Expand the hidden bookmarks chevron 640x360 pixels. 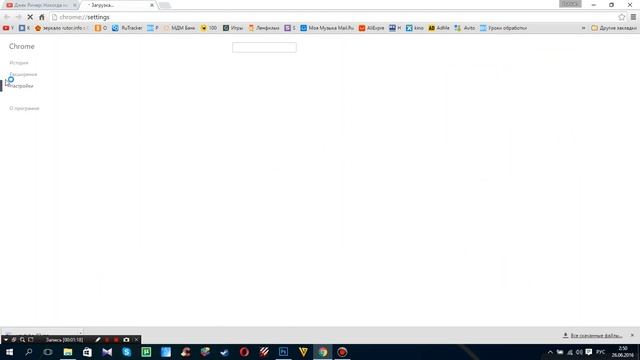click(583, 28)
